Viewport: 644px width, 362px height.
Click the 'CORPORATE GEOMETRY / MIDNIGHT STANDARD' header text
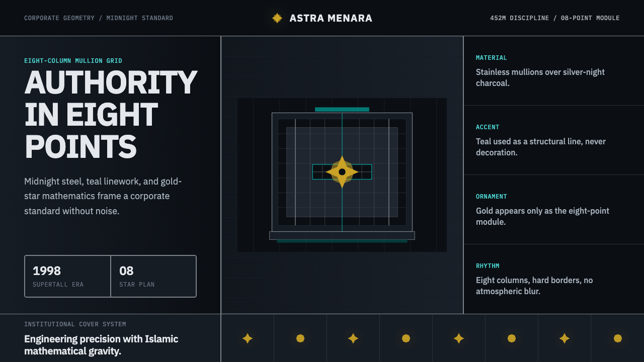click(99, 18)
